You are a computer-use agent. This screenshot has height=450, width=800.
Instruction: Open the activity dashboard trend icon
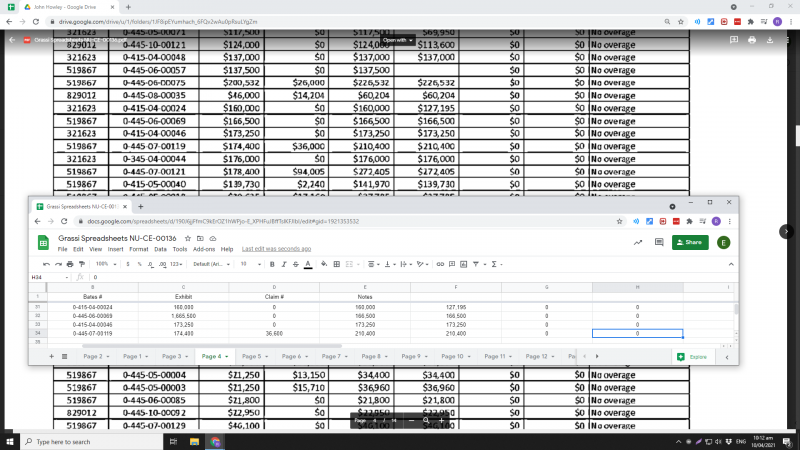(638, 242)
